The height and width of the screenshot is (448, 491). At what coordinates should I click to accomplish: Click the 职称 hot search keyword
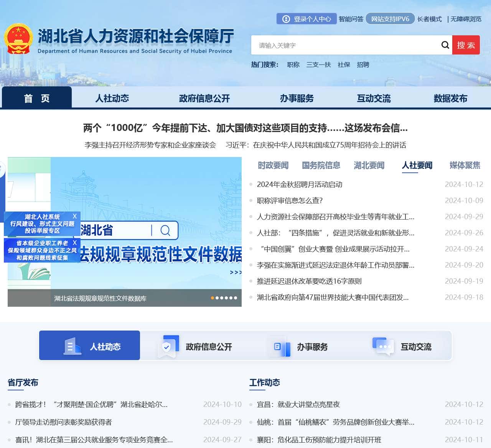click(x=293, y=65)
